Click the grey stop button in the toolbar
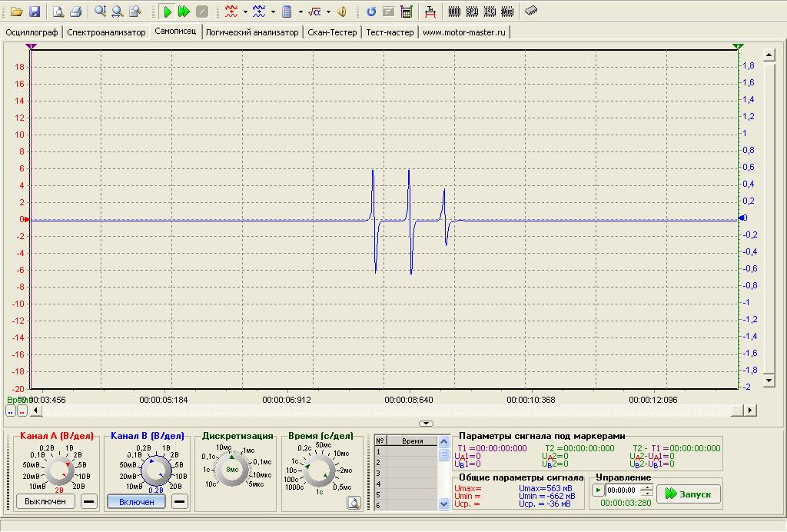This screenshot has height=532, width=787. tap(202, 11)
